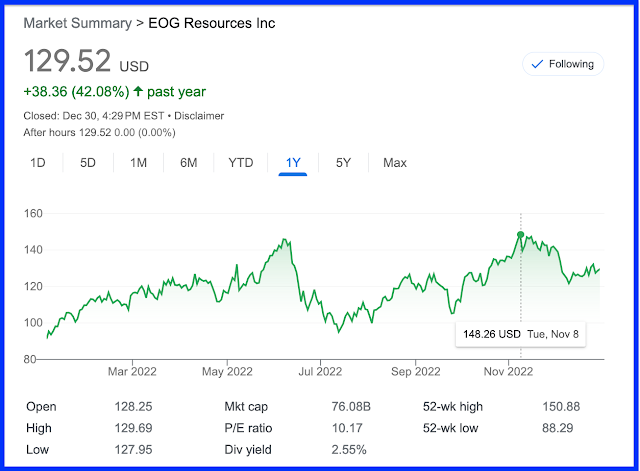The height and width of the screenshot is (471, 640).
Task: Click the Jul 2022 axis label
Action: (x=320, y=371)
